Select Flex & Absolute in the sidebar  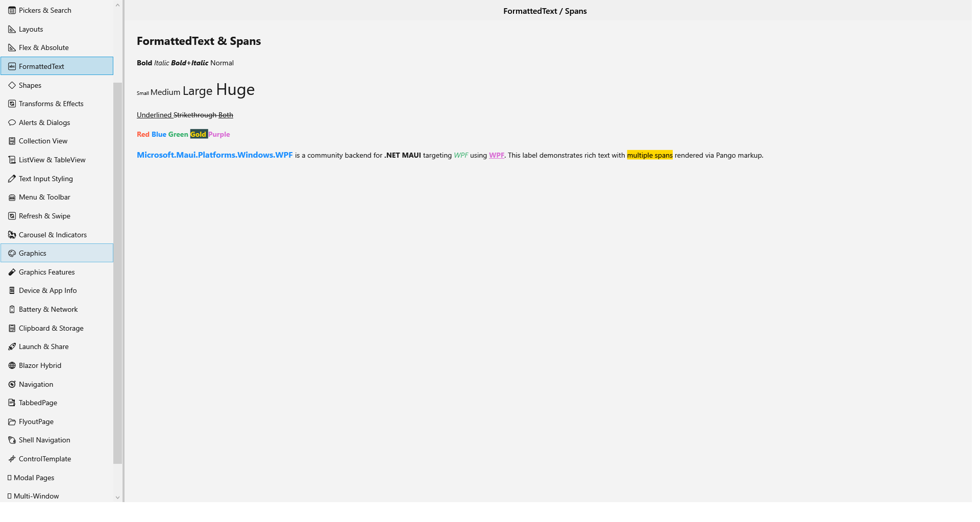[57, 47]
